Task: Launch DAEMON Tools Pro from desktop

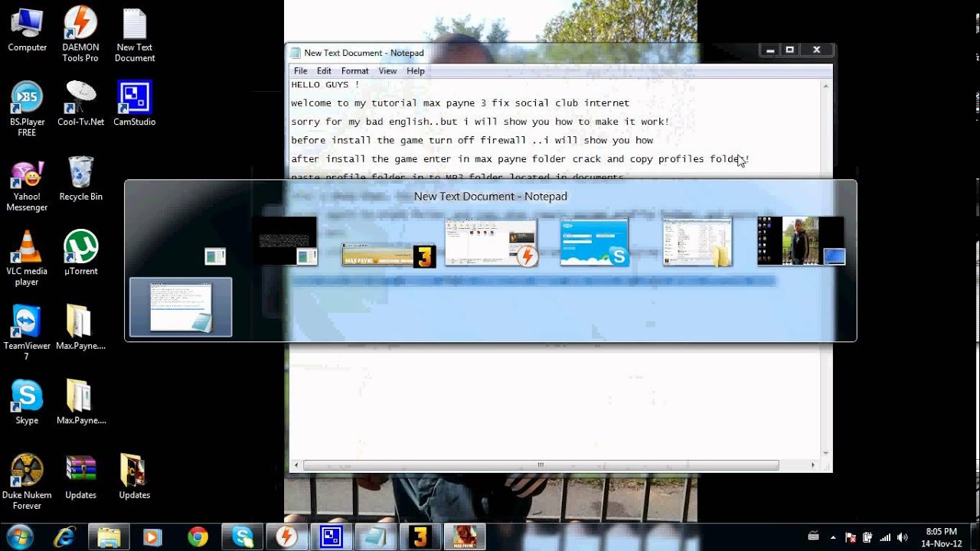Action: (x=80, y=34)
